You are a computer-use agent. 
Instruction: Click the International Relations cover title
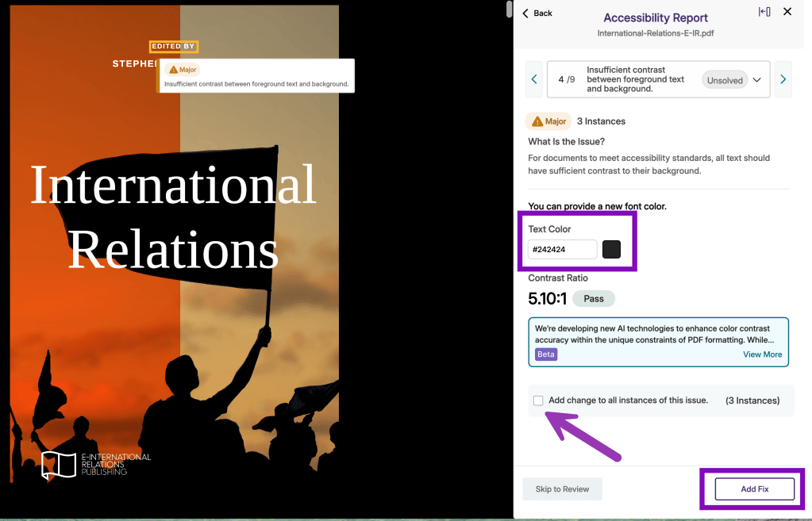174,216
